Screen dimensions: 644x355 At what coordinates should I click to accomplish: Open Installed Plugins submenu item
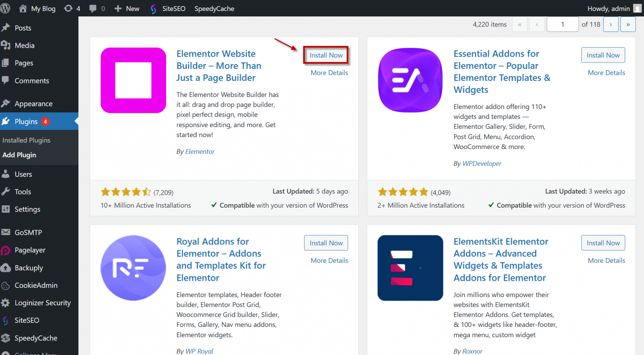tap(26, 140)
